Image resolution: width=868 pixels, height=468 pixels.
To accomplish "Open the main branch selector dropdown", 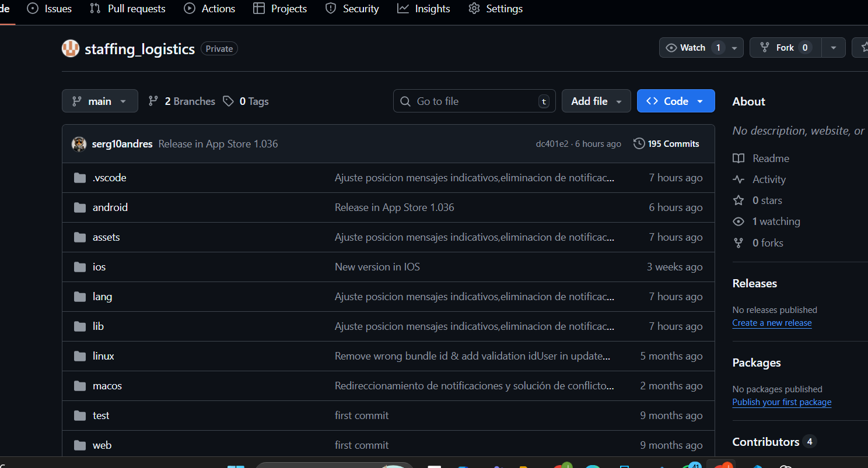I will [100, 101].
